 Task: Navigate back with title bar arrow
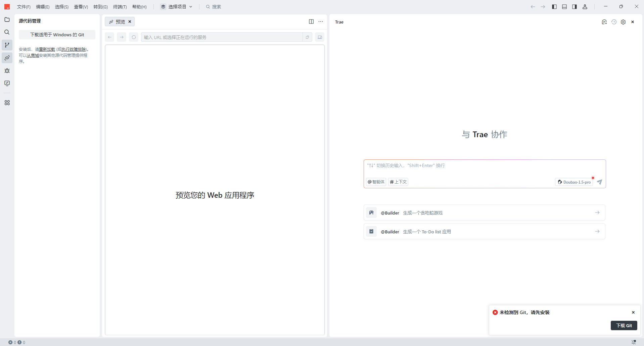[533, 7]
